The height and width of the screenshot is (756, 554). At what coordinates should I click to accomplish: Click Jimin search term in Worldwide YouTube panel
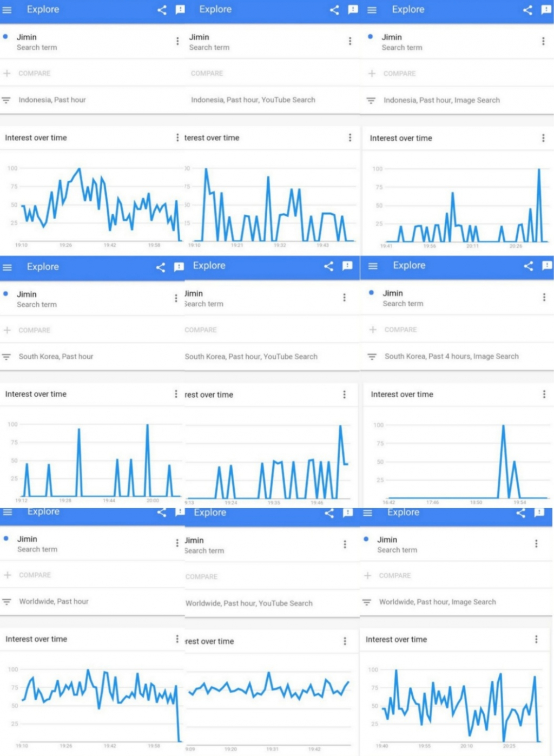195,540
